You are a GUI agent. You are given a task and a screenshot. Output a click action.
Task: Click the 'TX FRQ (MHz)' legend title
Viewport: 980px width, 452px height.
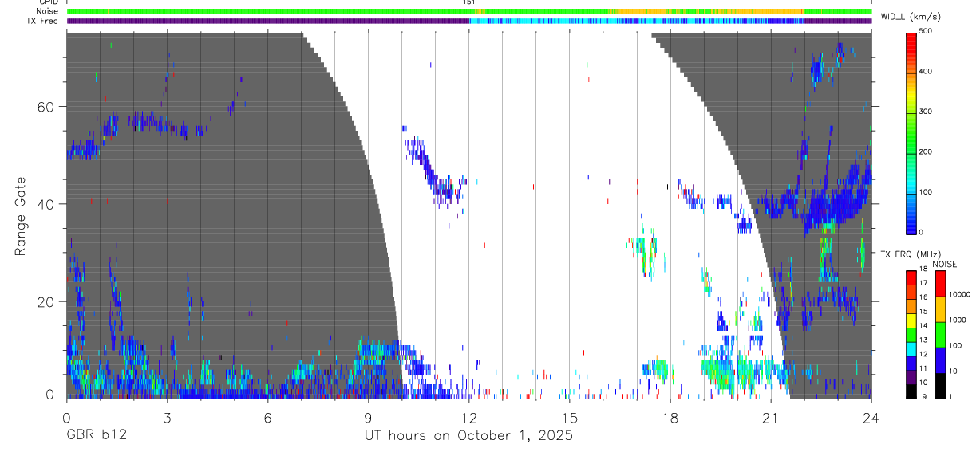tap(909, 254)
